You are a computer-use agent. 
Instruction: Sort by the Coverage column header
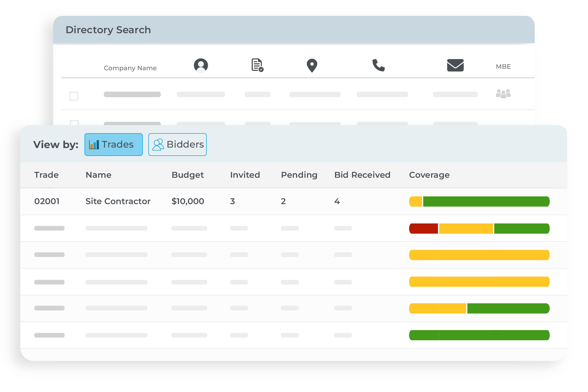coord(429,175)
